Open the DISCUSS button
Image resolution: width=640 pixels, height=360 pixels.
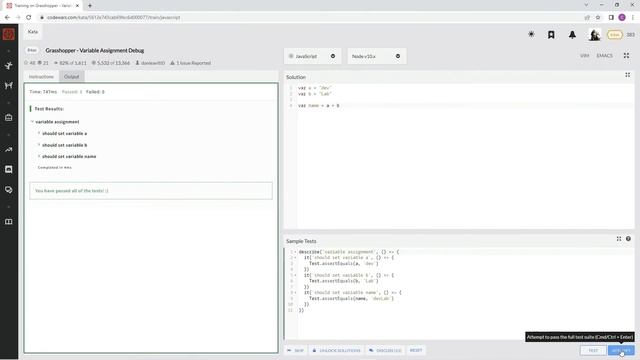[385, 350]
